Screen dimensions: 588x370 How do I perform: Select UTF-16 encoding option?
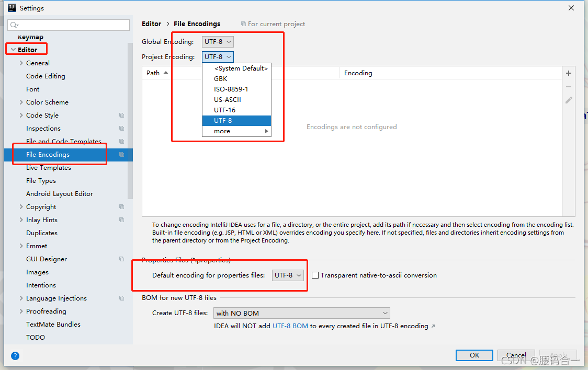[x=236, y=110]
